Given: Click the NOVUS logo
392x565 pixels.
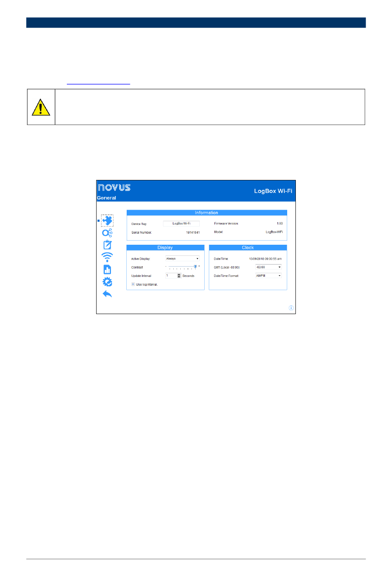Looking at the screenshot, I should point(114,188).
